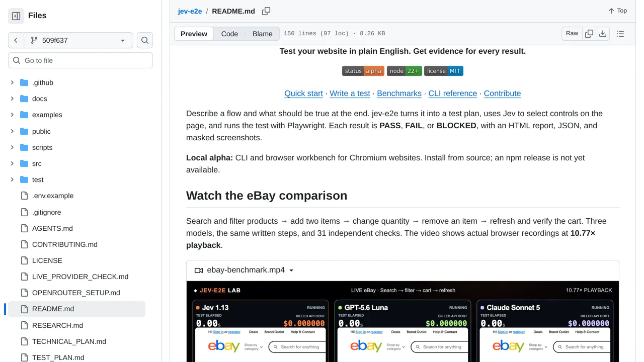Viewport: 644px width, 362px height.
Task: Click the RESEARCH.md file icon
Action: 24,325
